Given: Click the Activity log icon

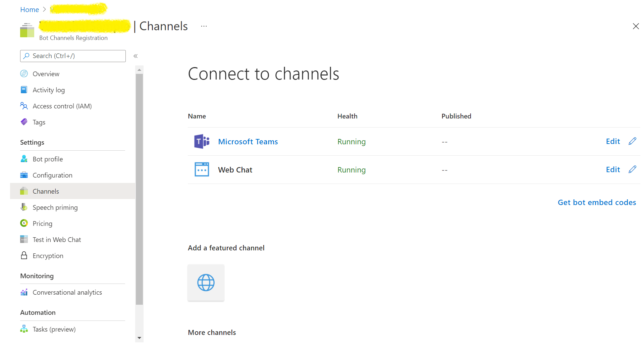Looking at the screenshot, I should tap(24, 90).
